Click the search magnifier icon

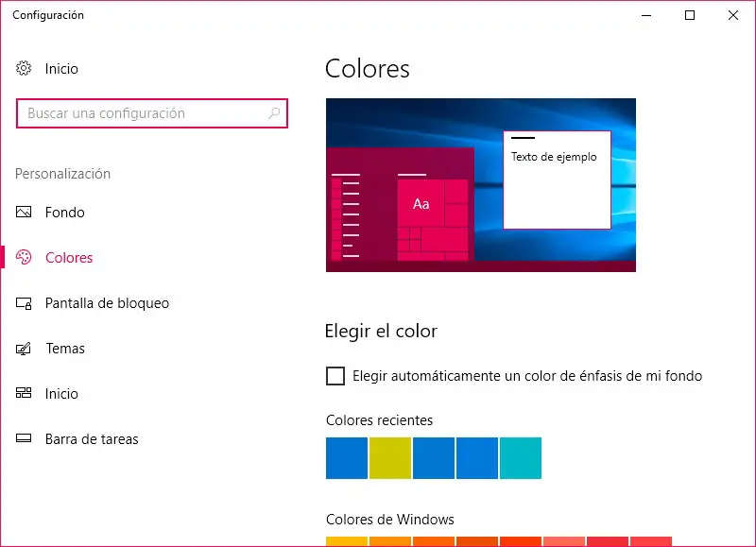coord(274,113)
